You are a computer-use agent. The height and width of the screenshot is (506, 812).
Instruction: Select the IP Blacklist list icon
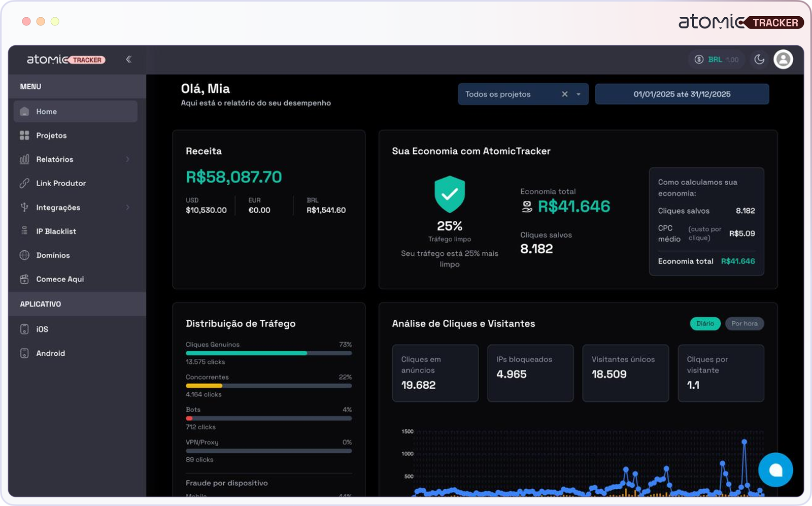click(x=24, y=231)
